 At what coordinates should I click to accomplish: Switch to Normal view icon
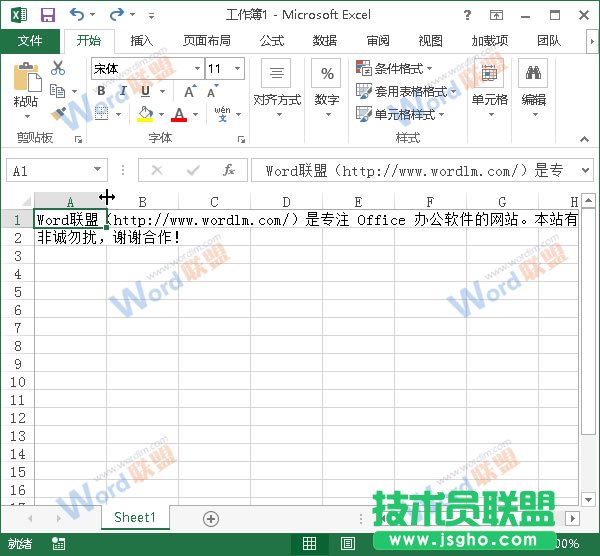click(309, 543)
